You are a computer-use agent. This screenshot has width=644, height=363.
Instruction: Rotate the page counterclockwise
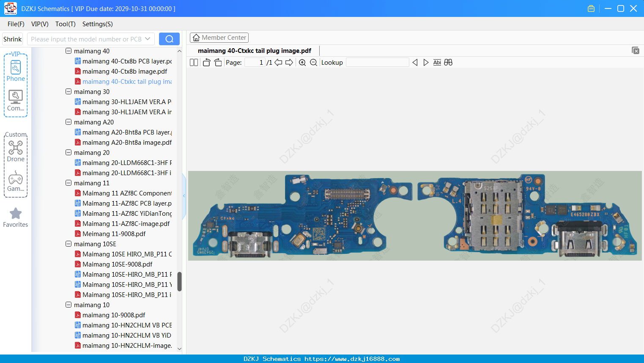click(x=206, y=63)
